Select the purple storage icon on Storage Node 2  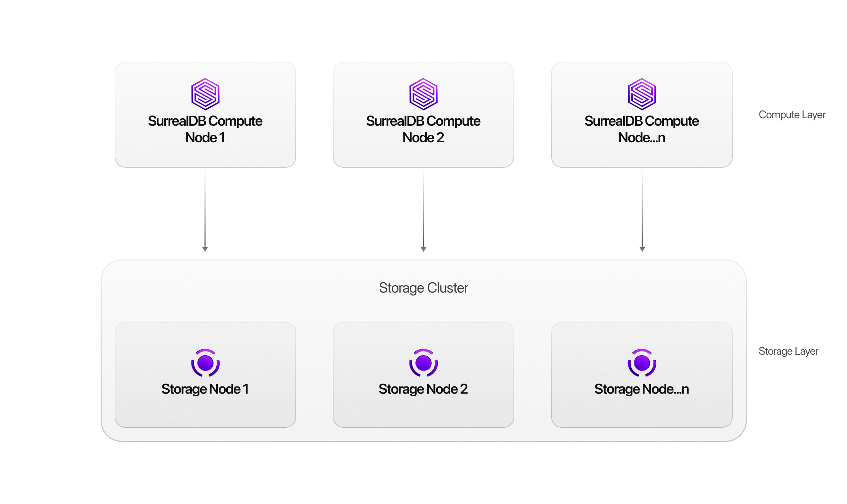(423, 363)
